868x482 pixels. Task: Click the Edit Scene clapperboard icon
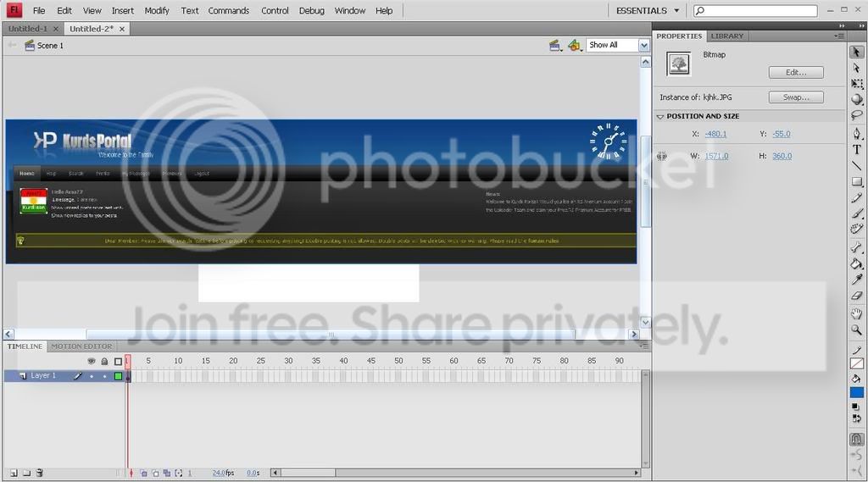(x=554, y=46)
